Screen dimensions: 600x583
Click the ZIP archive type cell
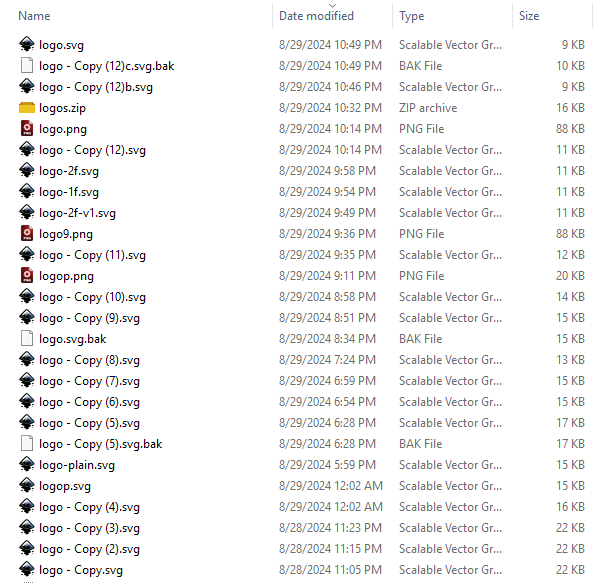coord(428,108)
